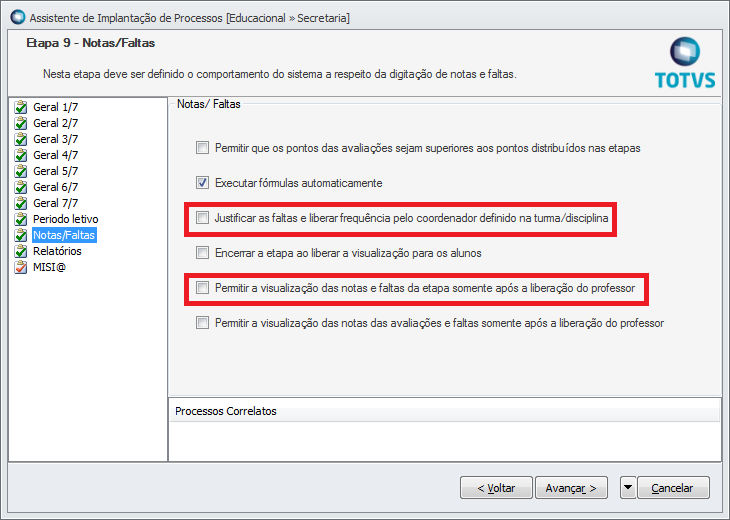Screen dimensions: 730x520
Task: Check Encerrar a etapa ao liberar visualização
Action: 202,252
